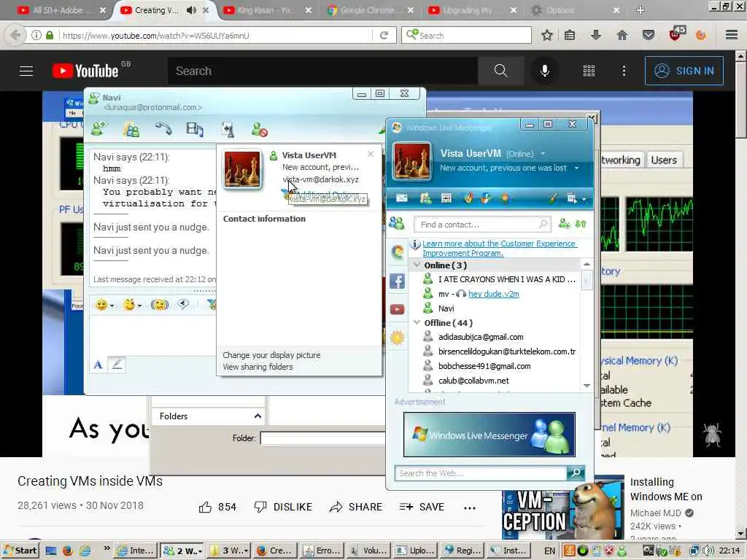Viewport: 747px width, 560px height.
Task: Click the film strip photos icon in Messenger toolbar
Action: [x=446, y=198]
